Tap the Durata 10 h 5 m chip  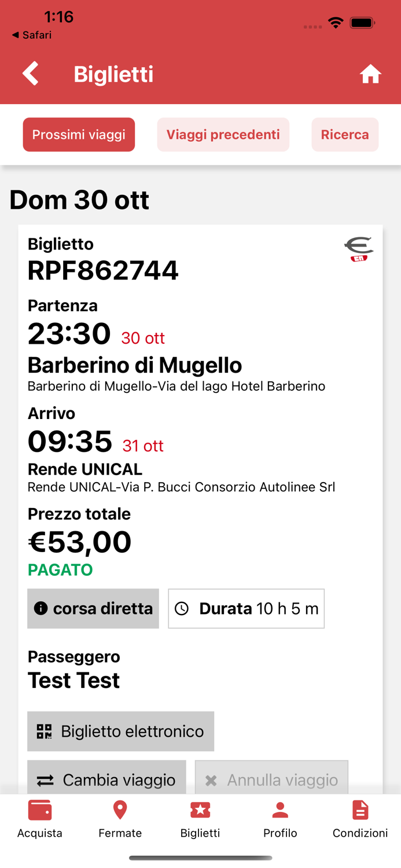(x=246, y=608)
